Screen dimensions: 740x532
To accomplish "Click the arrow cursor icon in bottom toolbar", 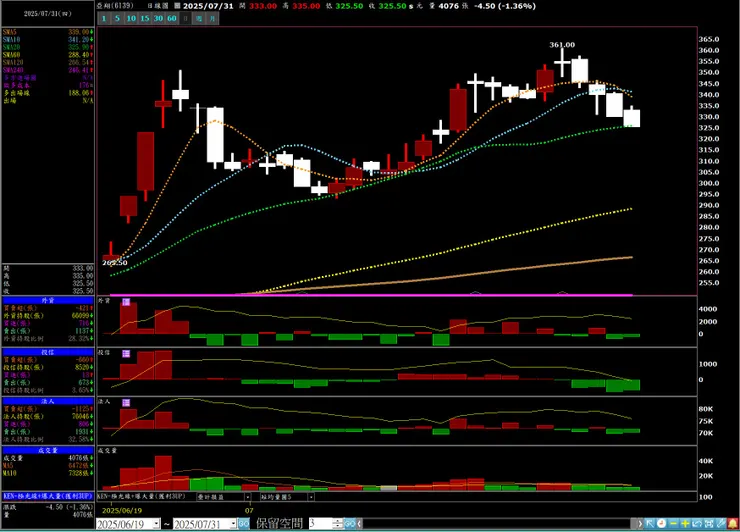I will click(650, 524).
